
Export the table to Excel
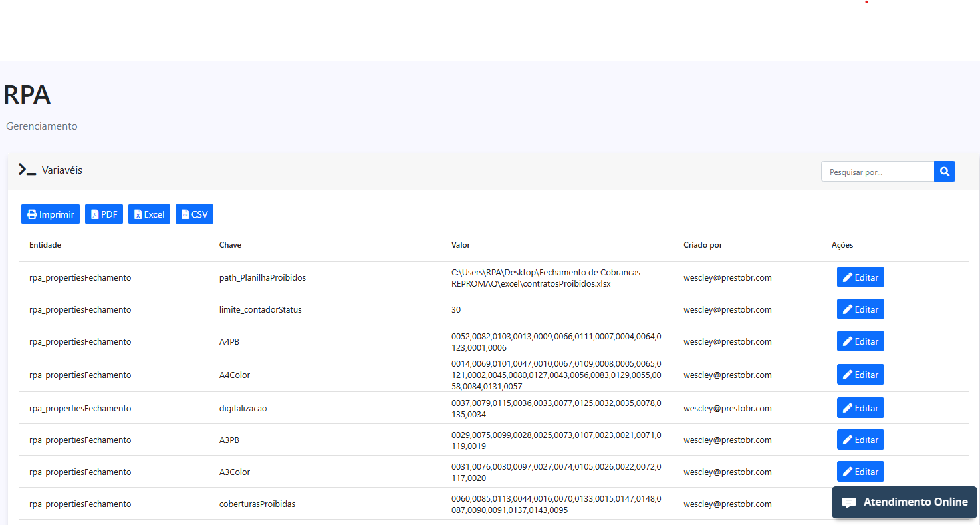149,214
